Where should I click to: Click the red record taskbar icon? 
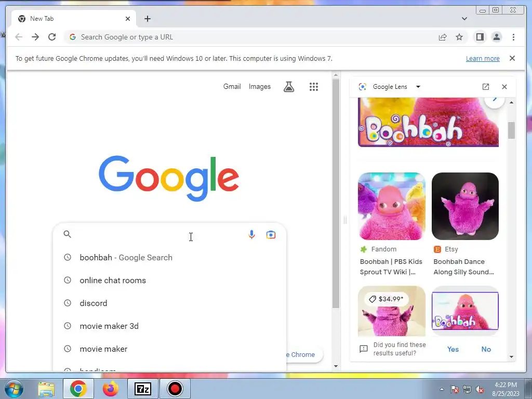pos(175,389)
